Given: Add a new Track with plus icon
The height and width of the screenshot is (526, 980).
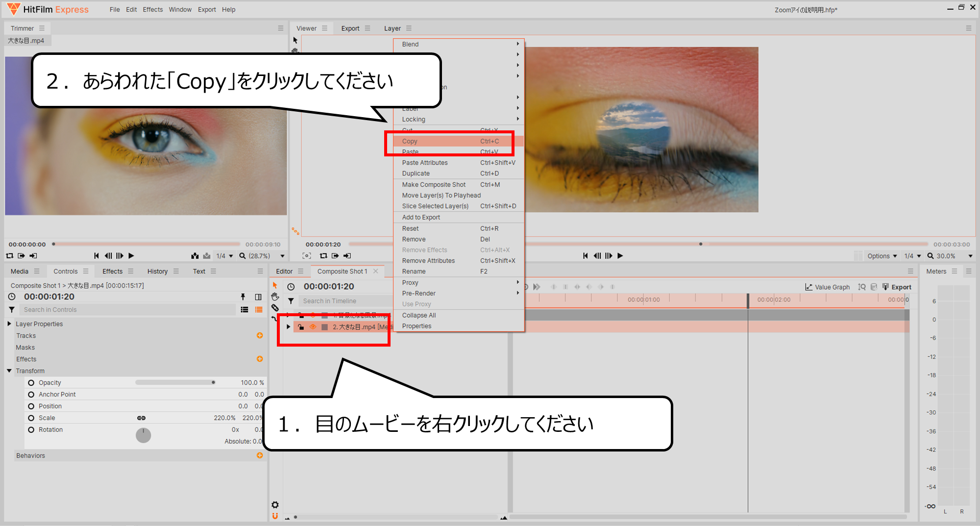Looking at the screenshot, I should (260, 335).
